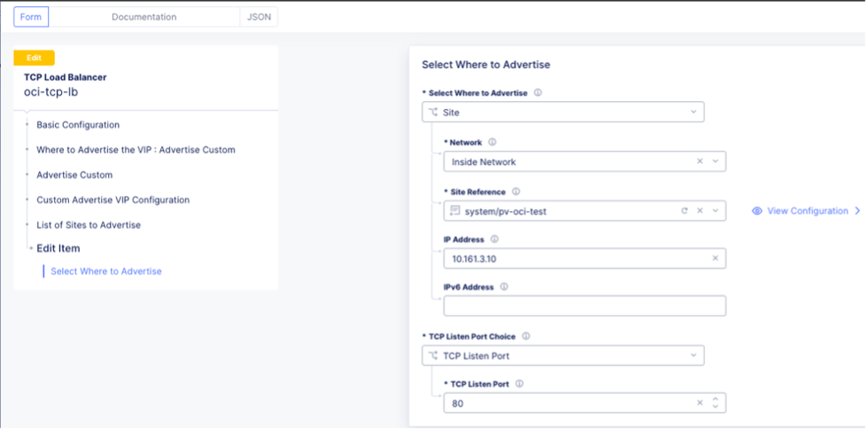The width and height of the screenshot is (868, 430).
Task: Open the View Configuration link
Action: pos(805,211)
